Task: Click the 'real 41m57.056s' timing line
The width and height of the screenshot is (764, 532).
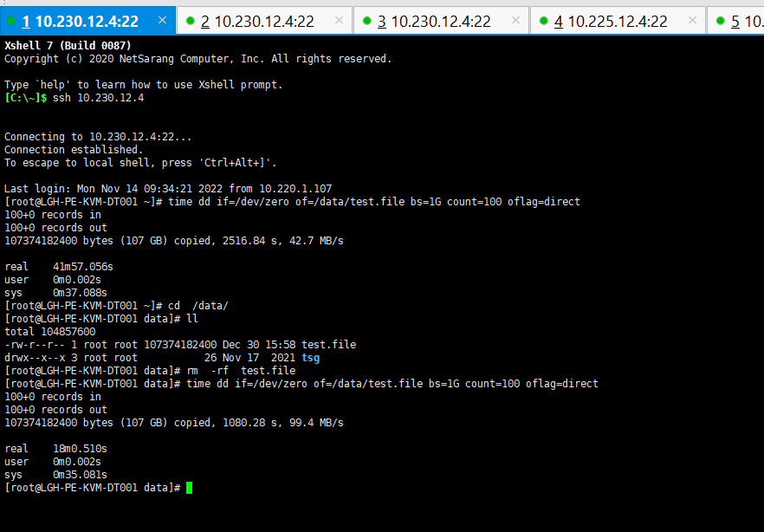Action: click(x=59, y=267)
